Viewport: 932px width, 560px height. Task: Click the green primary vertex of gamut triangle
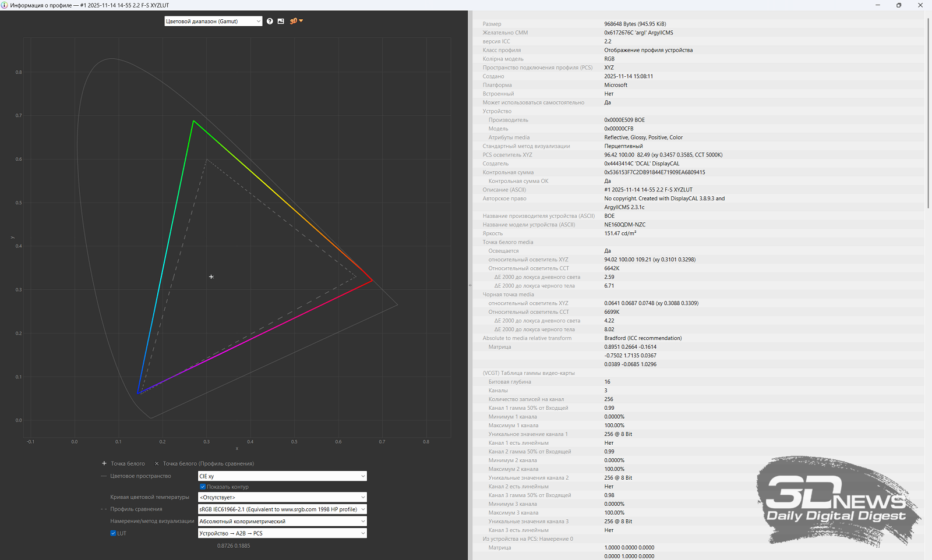point(193,121)
